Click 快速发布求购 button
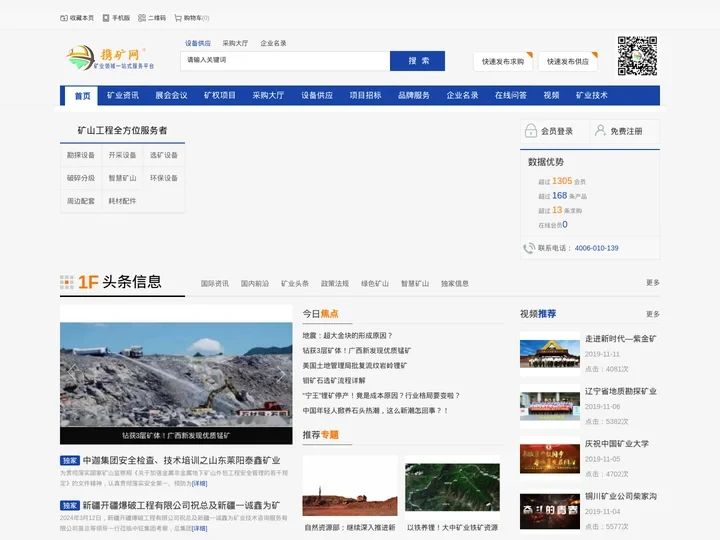Image resolution: width=720 pixels, height=540 pixels. tap(503, 62)
